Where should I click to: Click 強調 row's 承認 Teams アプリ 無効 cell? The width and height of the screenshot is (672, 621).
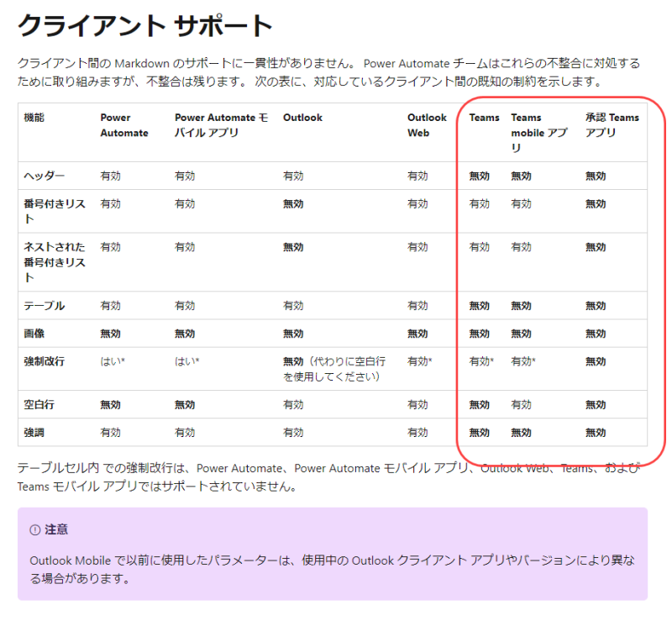(x=596, y=433)
